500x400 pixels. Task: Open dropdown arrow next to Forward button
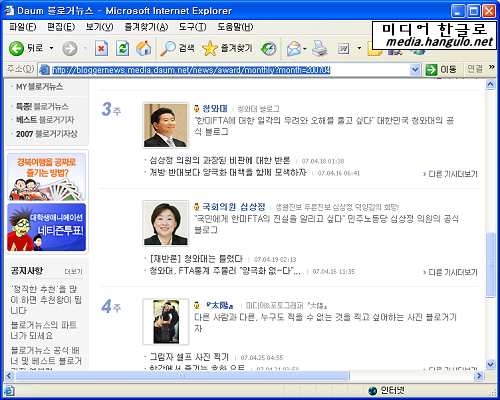point(85,49)
